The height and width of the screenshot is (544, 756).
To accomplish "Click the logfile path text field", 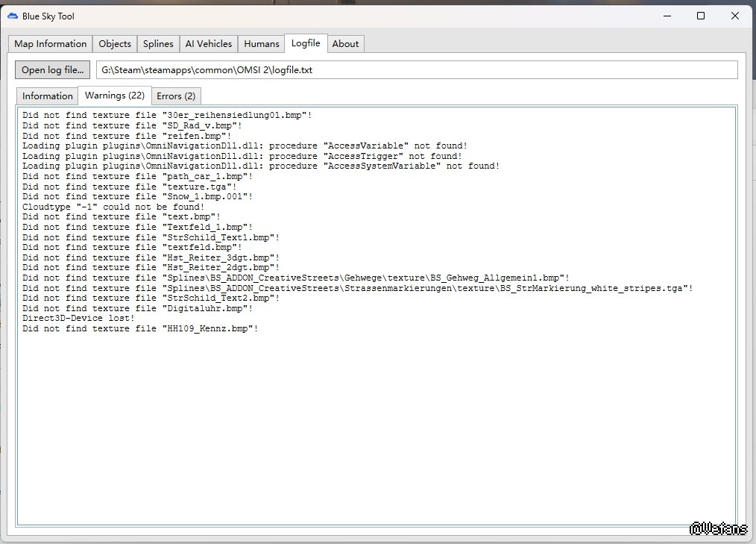I will (417, 70).
